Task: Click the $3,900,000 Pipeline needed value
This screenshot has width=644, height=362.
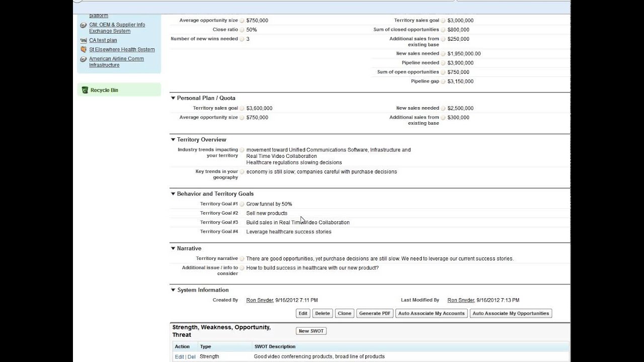Action: point(460,63)
